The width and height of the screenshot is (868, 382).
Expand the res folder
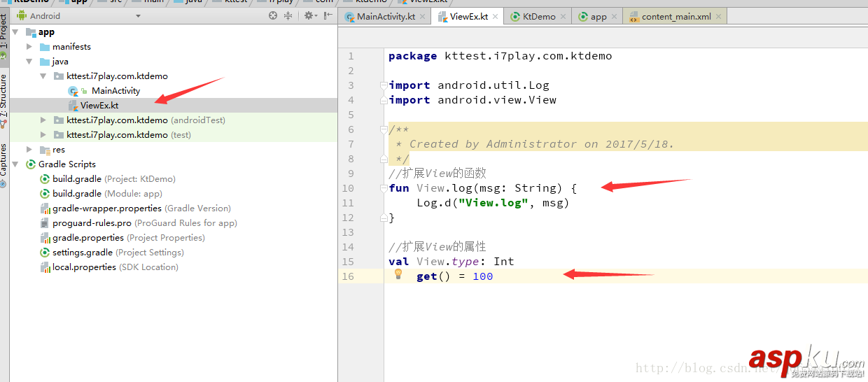point(29,150)
